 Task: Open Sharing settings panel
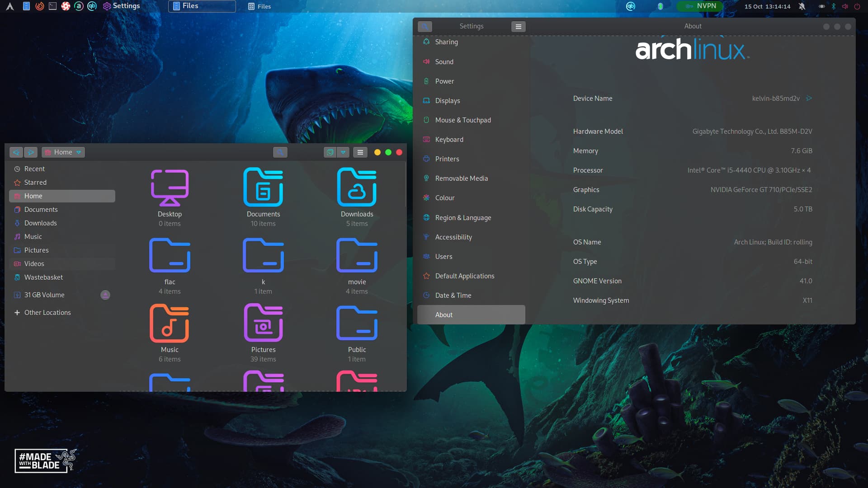(471, 42)
